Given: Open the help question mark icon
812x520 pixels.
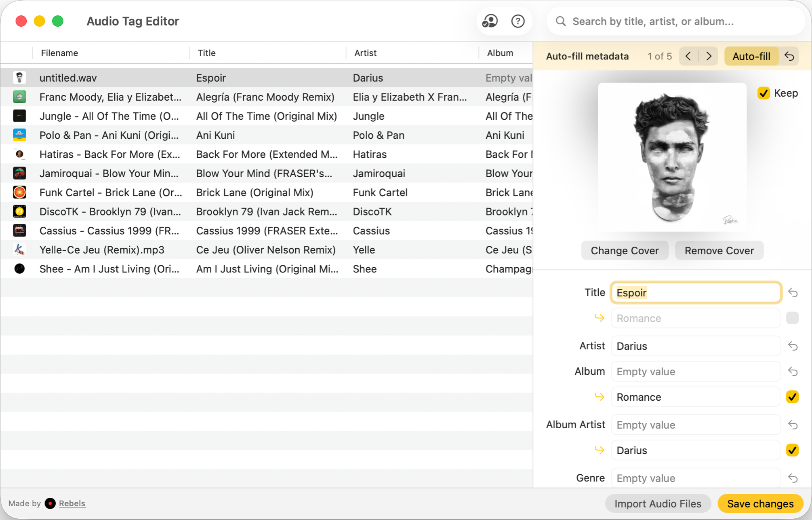Looking at the screenshot, I should (x=517, y=21).
